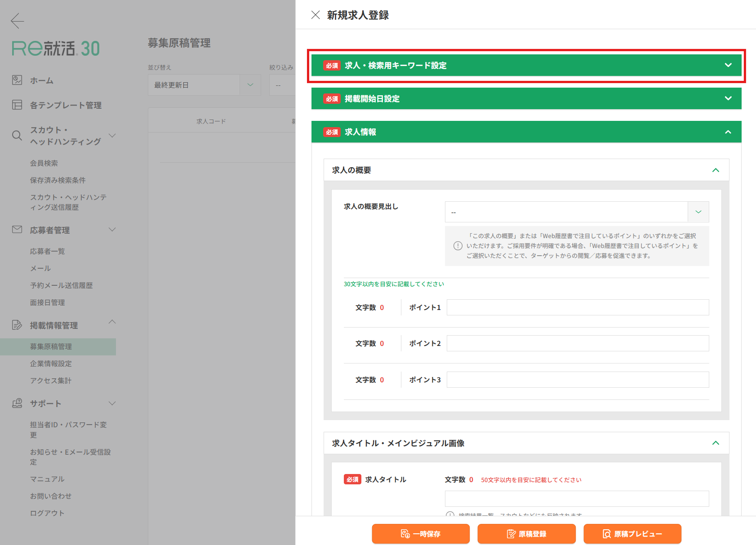This screenshot has width=756, height=545.
Task: Open お問い合わせ
Action: pos(51,496)
